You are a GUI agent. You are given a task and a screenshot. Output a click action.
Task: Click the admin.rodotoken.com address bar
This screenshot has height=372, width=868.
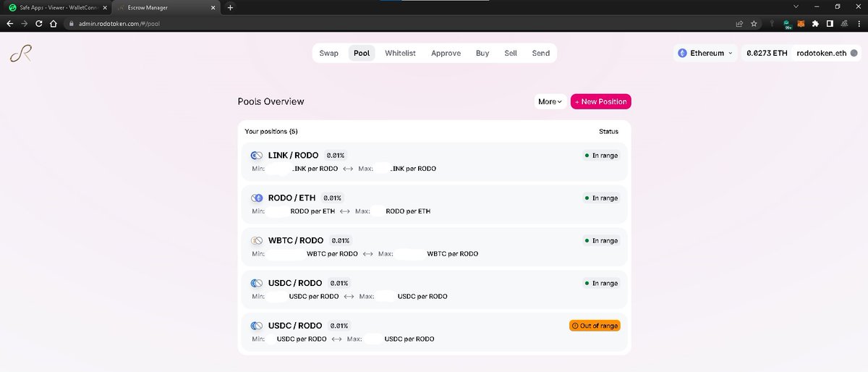coord(398,23)
